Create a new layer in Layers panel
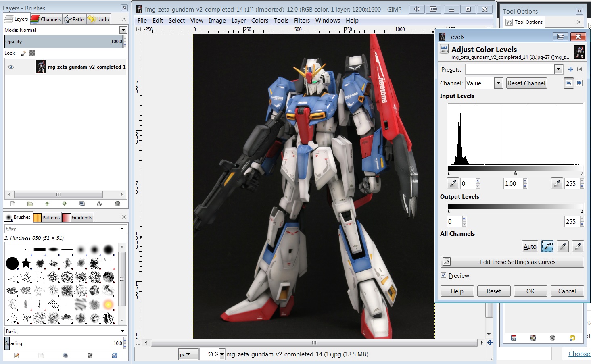This screenshot has width=591, height=364. click(13, 204)
